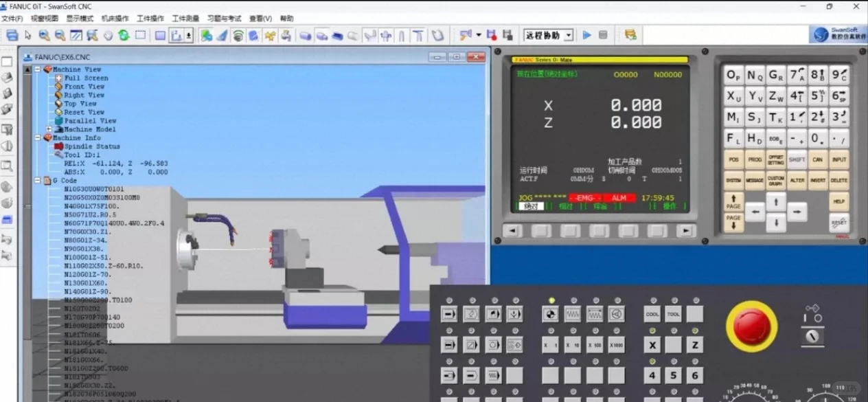Screen dimensions: 868x402
Task: Click the DELETE key on keypad
Action: click(838, 181)
